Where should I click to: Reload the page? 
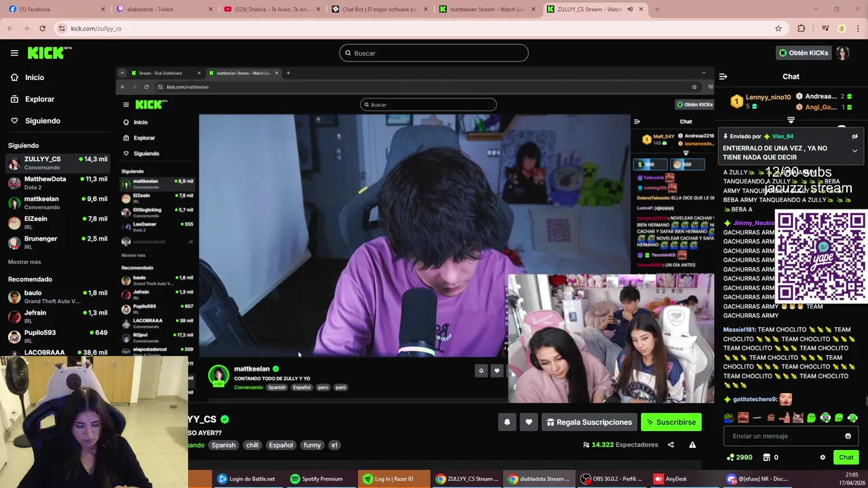click(x=42, y=28)
